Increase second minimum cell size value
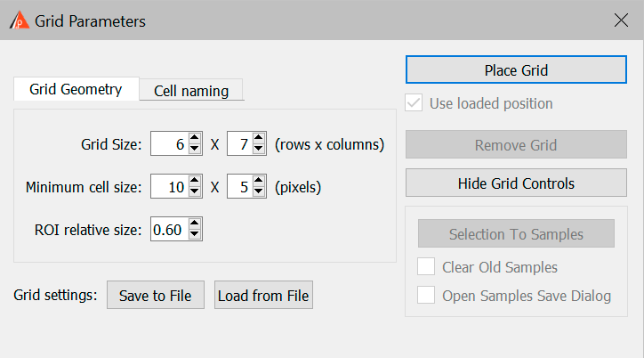The width and height of the screenshot is (644, 358). (258, 181)
